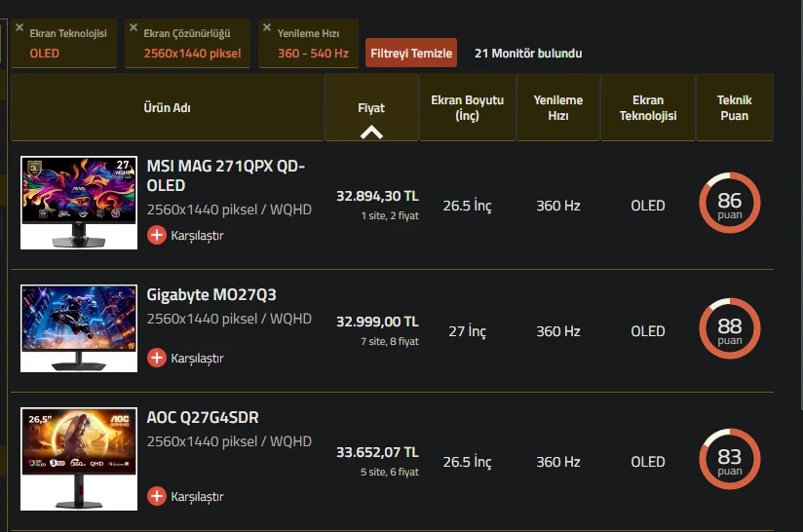This screenshot has height=532, width=803.
Task: Open AOC Q27G4SDR product page
Action: pyautogui.click(x=203, y=418)
